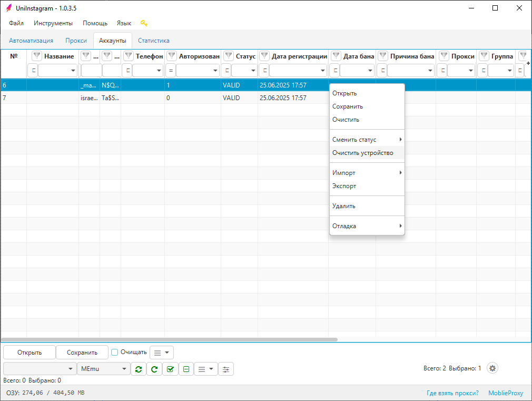Open filter funnel for Название column
The width and height of the screenshot is (532, 401).
tap(37, 56)
